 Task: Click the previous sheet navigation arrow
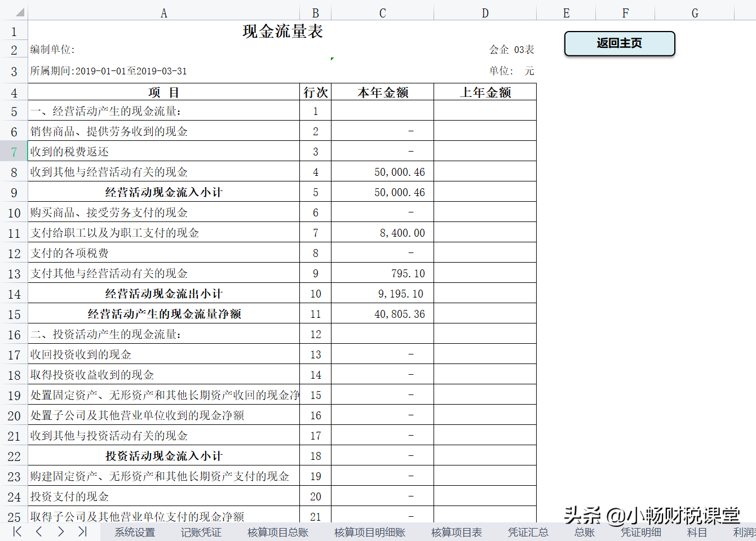pos(38,531)
